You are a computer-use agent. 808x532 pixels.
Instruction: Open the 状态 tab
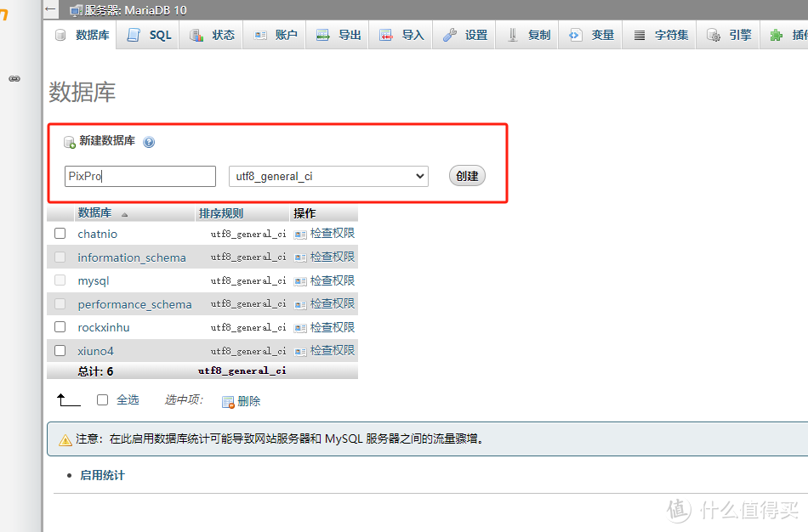[x=211, y=35]
